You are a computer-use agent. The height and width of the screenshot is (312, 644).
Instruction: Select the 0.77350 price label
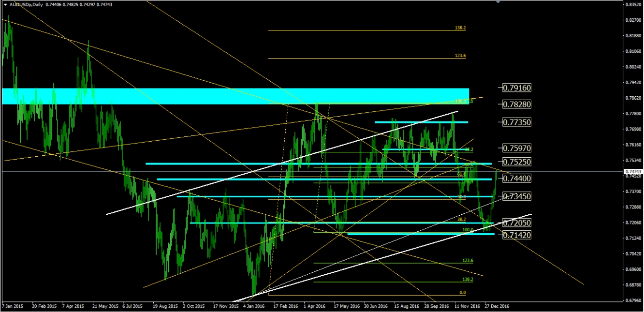[x=517, y=122]
